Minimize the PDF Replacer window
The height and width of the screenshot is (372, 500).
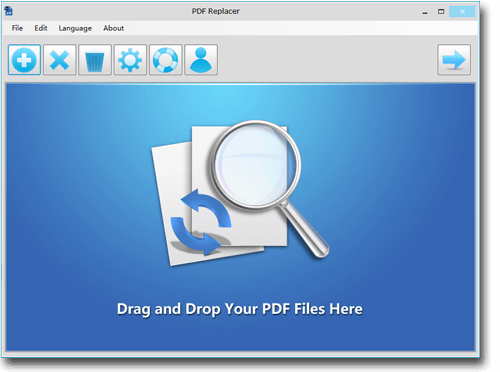pyautogui.click(x=425, y=12)
